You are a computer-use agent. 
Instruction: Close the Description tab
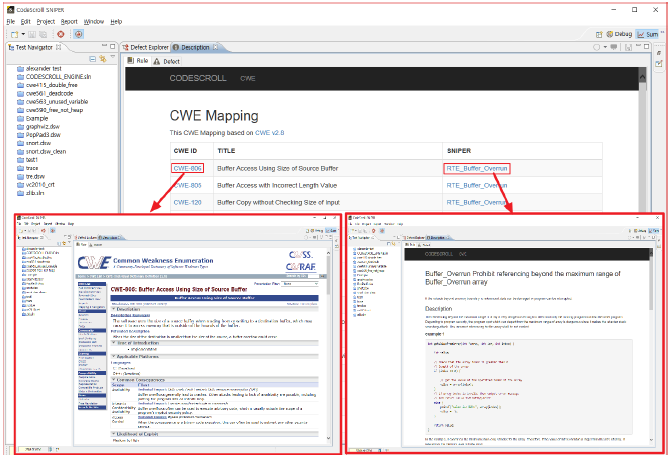coord(215,47)
